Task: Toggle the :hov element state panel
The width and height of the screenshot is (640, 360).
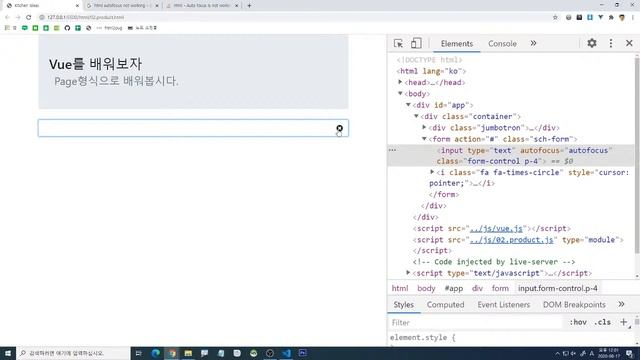Action: coord(578,322)
